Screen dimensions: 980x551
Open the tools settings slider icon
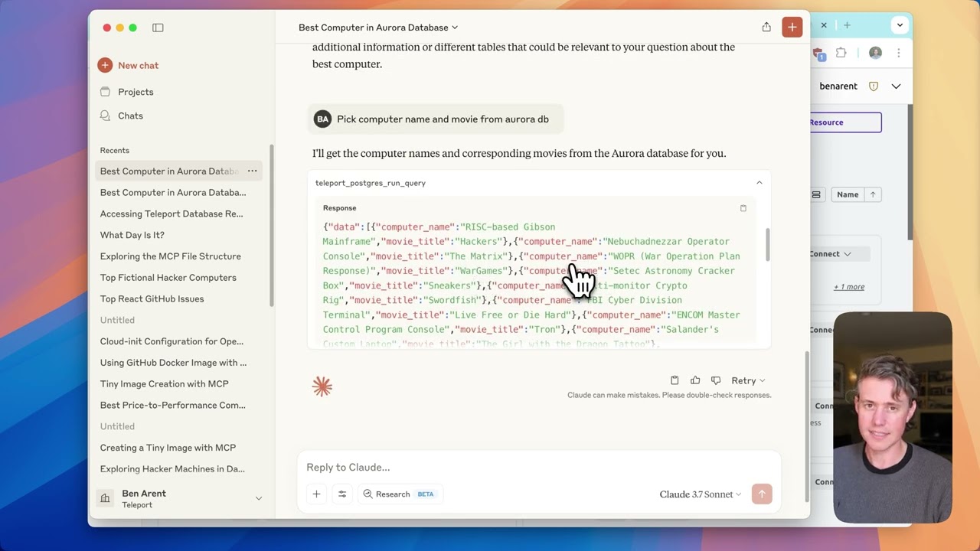[x=342, y=494]
